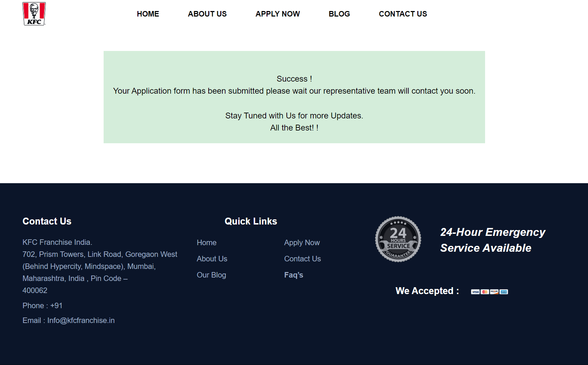This screenshot has height=365, width=588.
Task: Click the Mastercard payment icon
Action: tap(485, 292)
